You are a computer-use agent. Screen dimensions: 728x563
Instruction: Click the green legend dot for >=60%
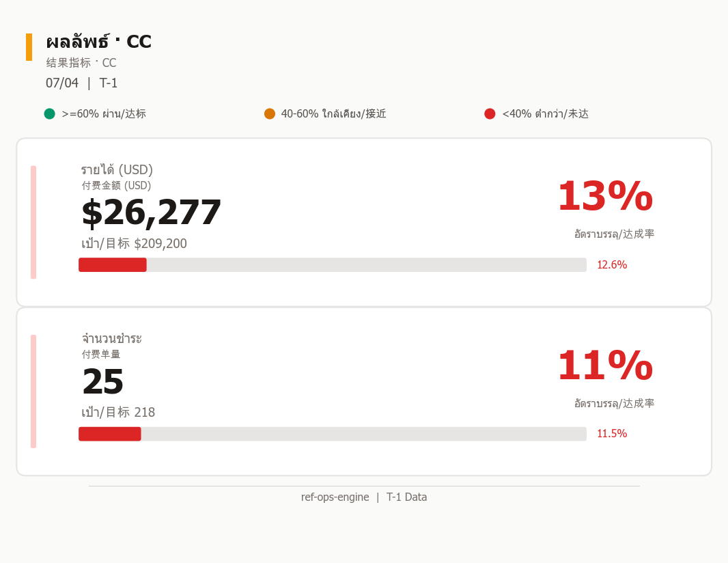point(50,114)
